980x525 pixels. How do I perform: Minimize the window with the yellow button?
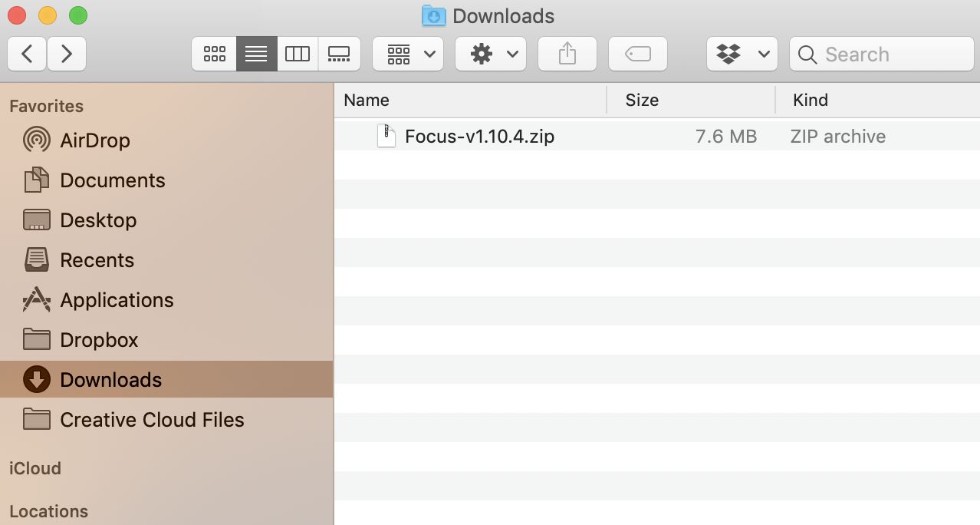(x=47, y=15)
